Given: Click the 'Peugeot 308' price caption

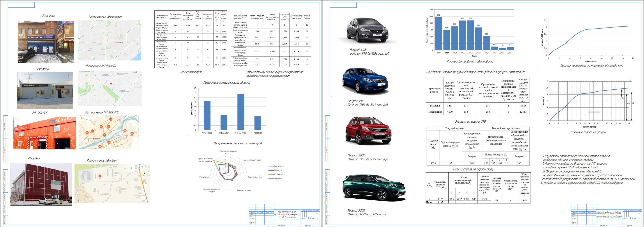Looking at the screenshot, I should [368, 103].
